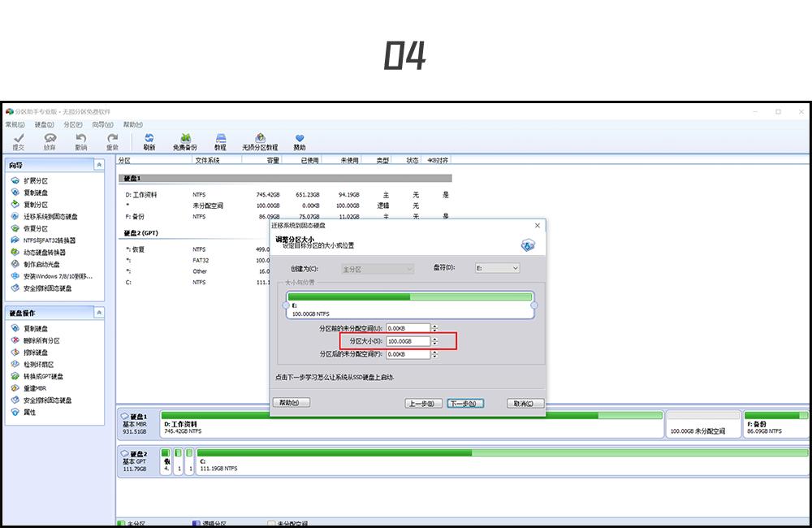Open the 硬盘 menu
This screenshot has height=528, width=812.
[45, 124]
